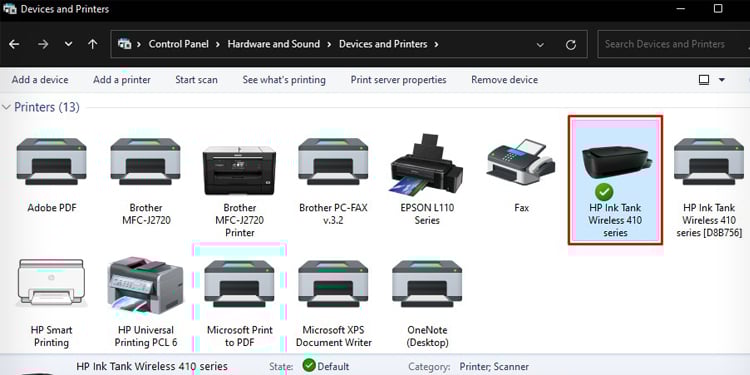Select the Microsoft XPS Document Writer icon
Image resolution: width=750 pixels, height=375 pixels.
click(x=333, y=283)
